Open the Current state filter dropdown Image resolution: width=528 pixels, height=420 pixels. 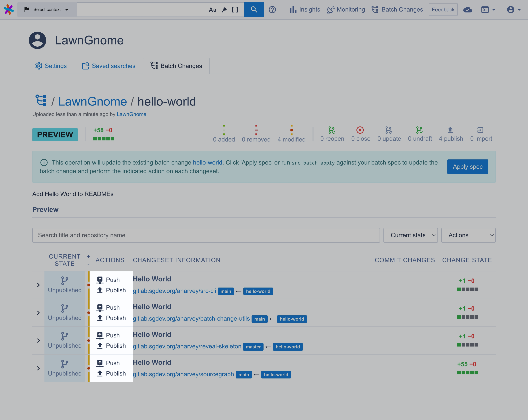(x=411, y=235)
